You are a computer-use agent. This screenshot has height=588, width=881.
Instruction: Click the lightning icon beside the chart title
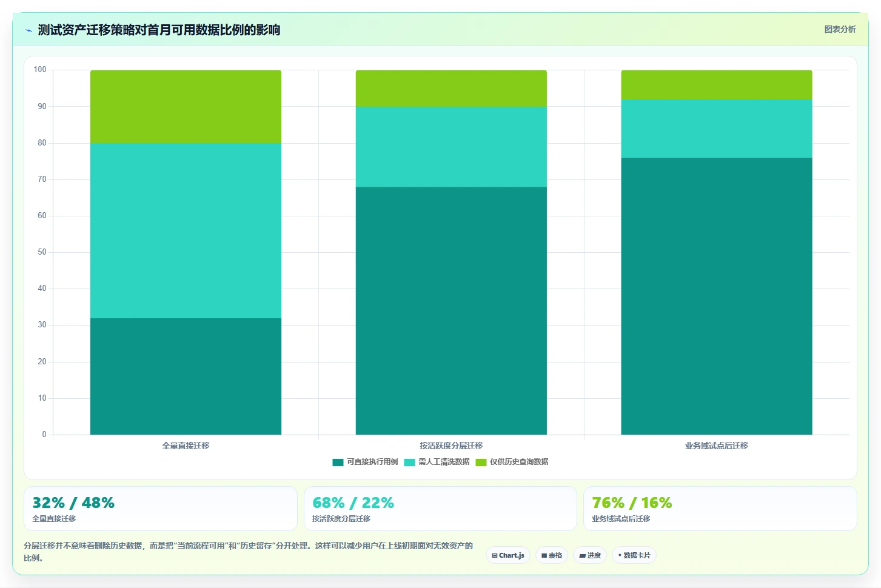[28, 30]
